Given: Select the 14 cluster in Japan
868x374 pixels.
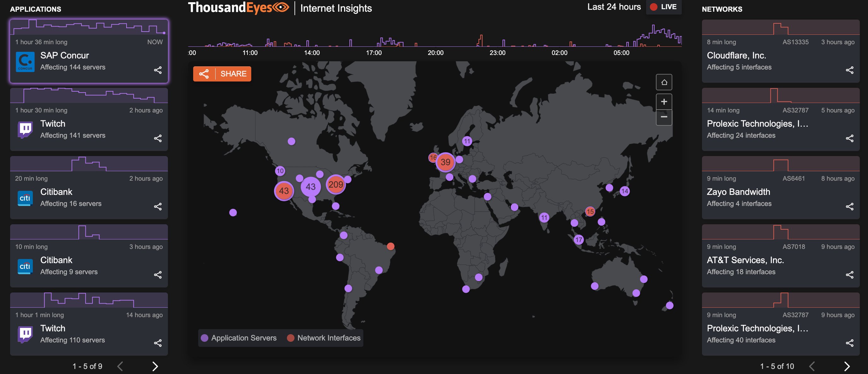Looking at the screenshot, I should click(625, 191).
